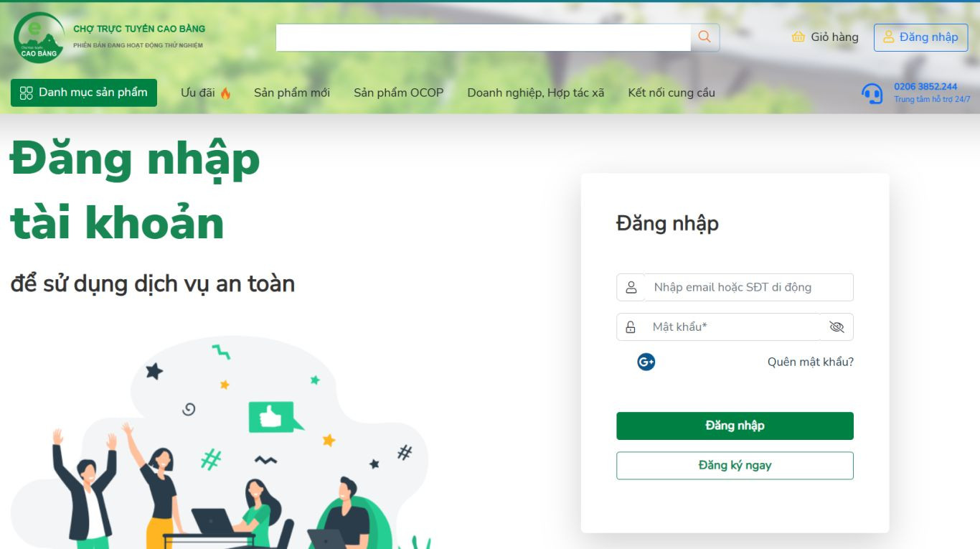Click the padlock icon beside the password field

[631, 327]
